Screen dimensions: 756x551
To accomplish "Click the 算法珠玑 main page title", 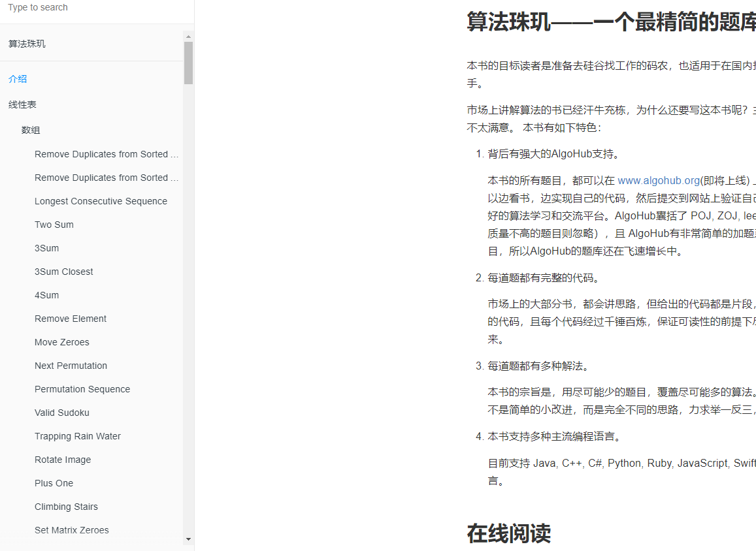I will tap(611, 22).
